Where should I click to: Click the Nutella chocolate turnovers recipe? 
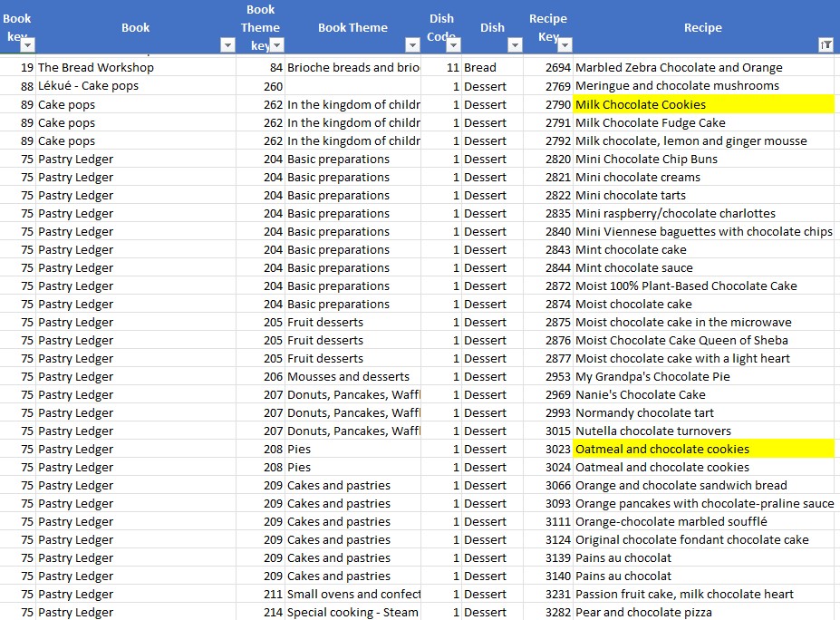(652, 431)
